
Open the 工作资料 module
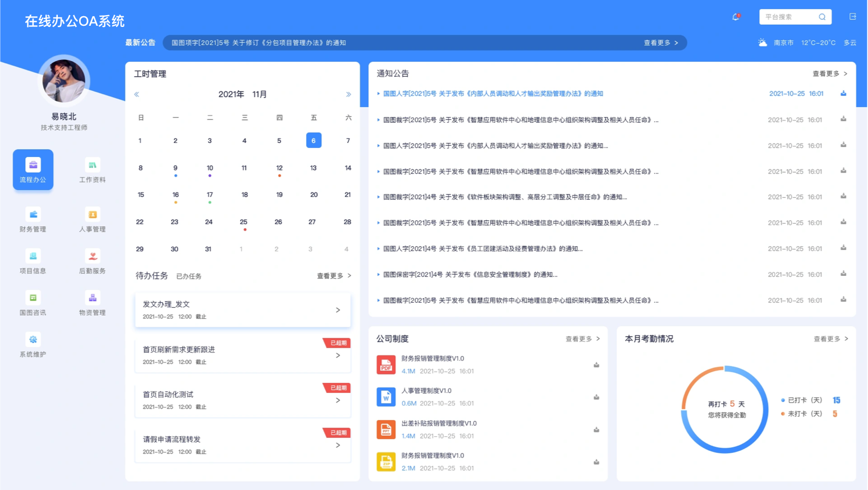[x=91, y=169]
